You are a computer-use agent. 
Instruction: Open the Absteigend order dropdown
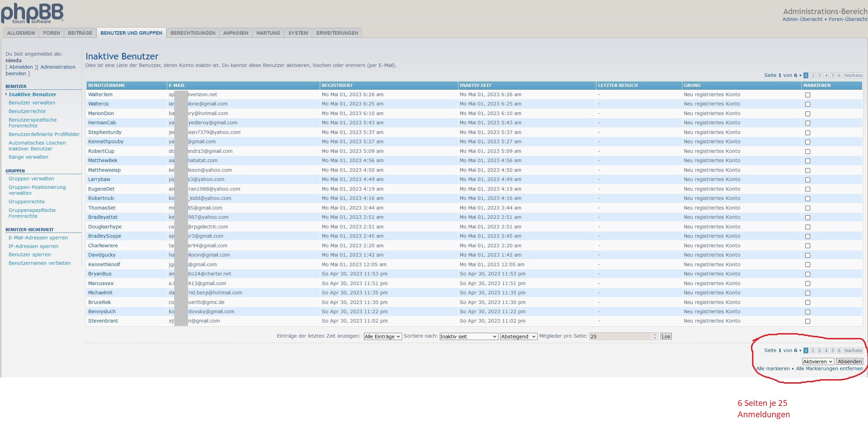[x=518, y=337]
